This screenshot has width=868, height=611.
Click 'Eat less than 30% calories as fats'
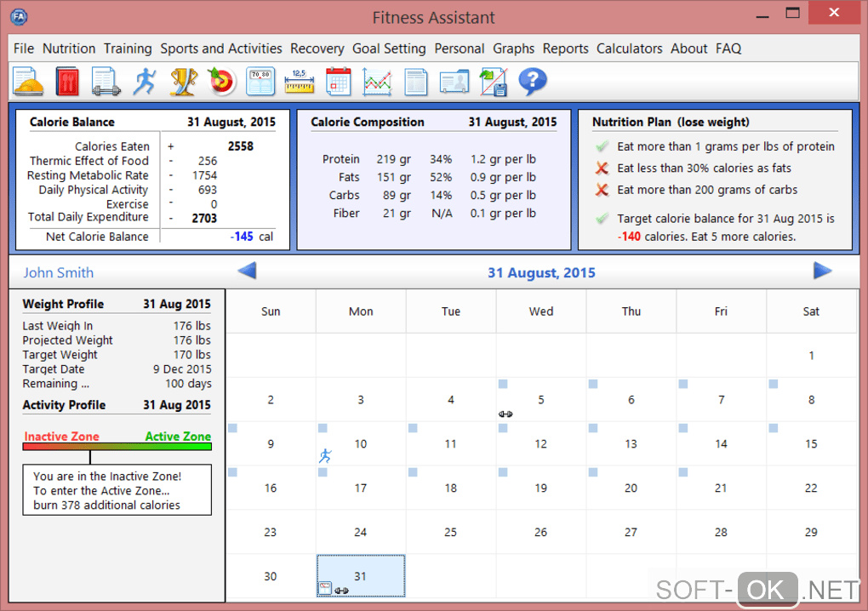click(704, 168)
